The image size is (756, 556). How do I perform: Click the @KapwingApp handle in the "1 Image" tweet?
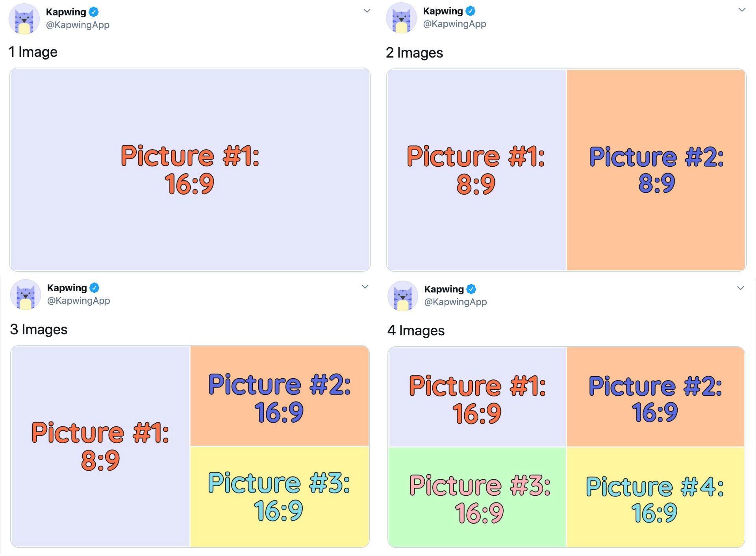78,25
